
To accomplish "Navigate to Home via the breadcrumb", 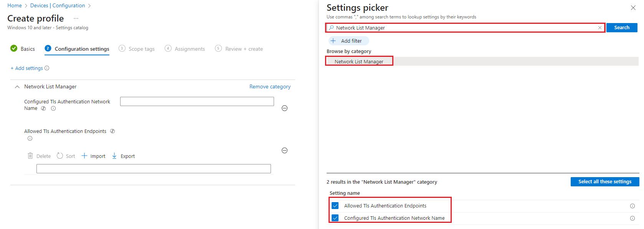I will (14, 5).
